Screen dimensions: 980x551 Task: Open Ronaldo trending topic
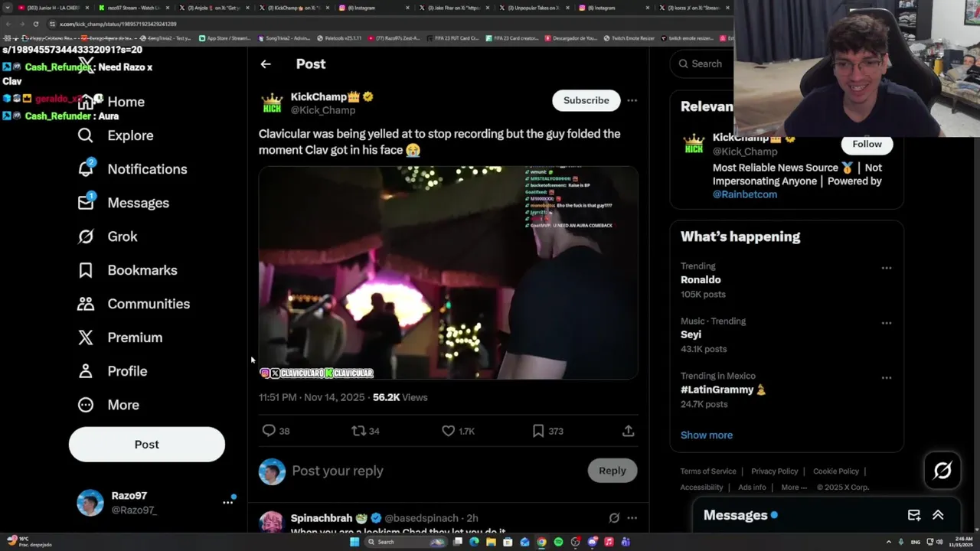click(701, 280)
